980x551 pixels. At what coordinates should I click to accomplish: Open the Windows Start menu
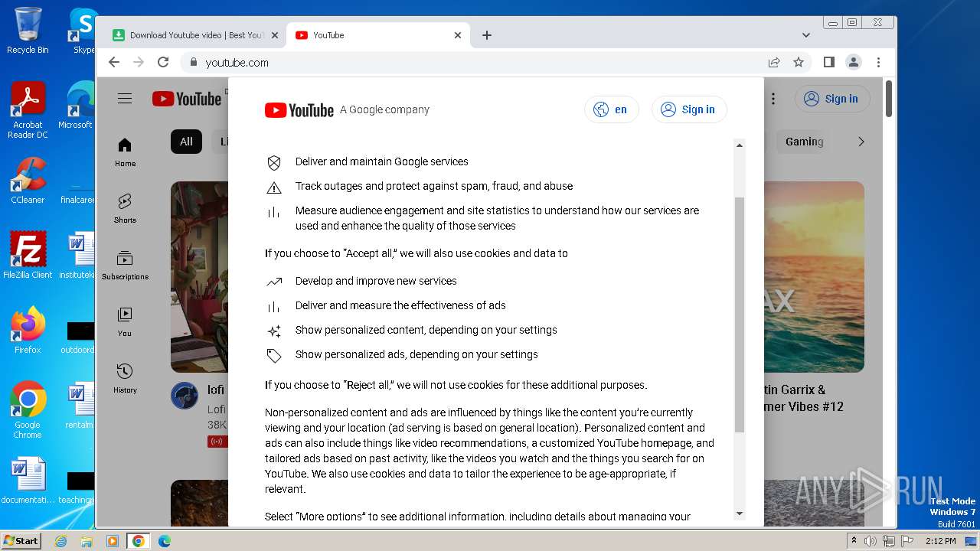point(21,540)
